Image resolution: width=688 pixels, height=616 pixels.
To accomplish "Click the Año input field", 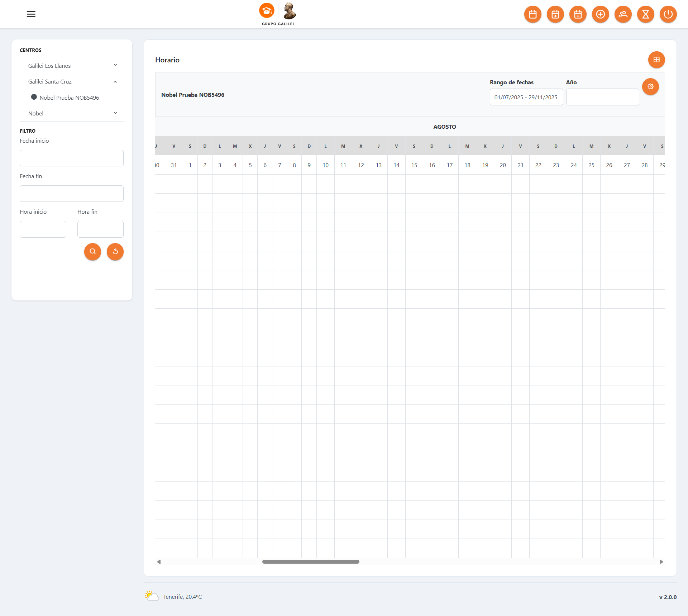I will pos(602,97).
